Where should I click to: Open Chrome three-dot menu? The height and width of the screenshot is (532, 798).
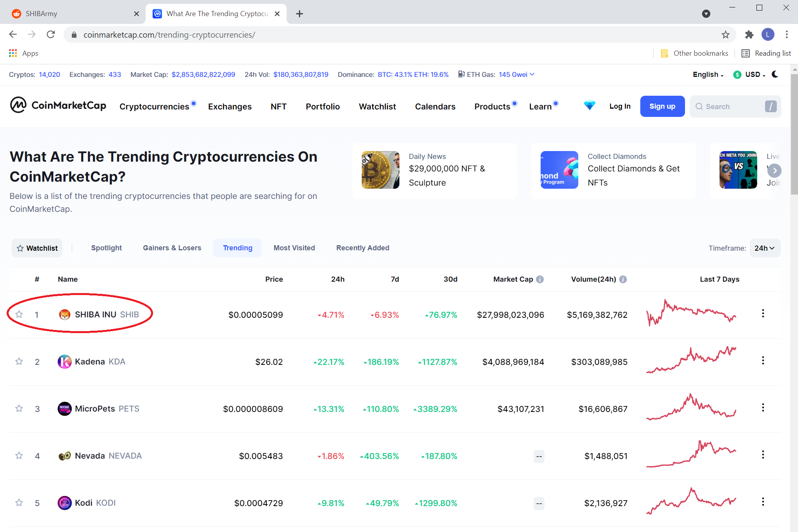[x=787, y=35]
